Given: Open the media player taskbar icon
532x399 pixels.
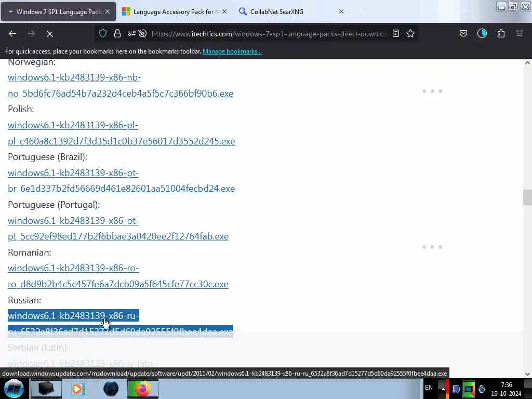Looking at the screenshot, I should (77, 389).
